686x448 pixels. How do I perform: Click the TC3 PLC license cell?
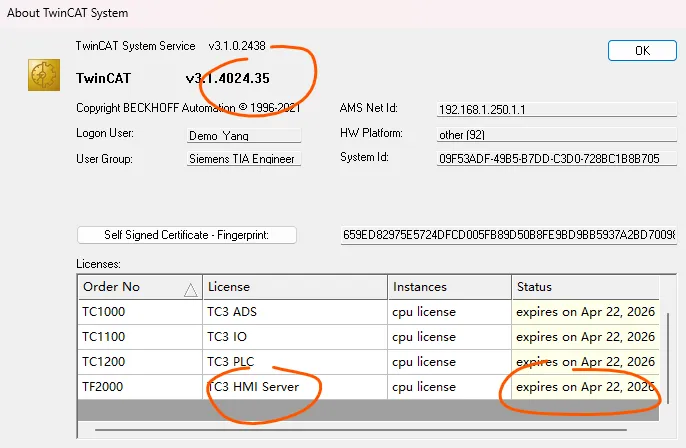tap(295, 362)
